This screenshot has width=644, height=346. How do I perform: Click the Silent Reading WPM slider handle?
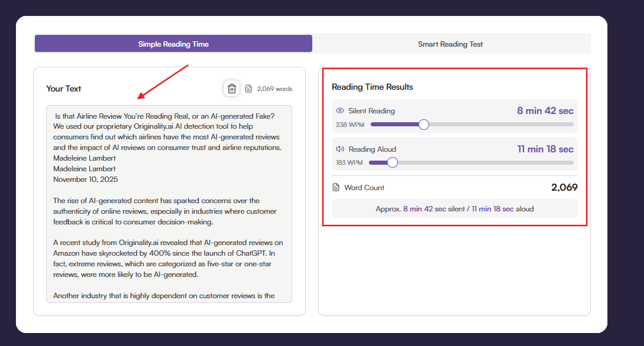tap(423, 124)
